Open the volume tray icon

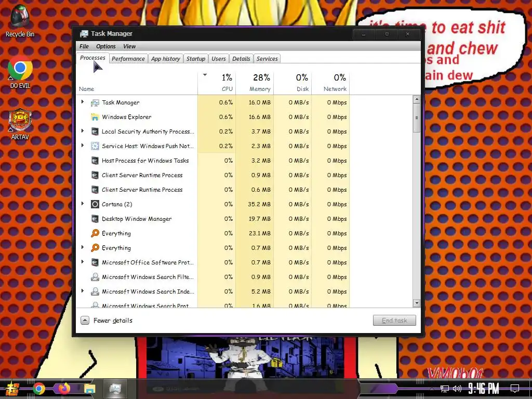[457, 389]
